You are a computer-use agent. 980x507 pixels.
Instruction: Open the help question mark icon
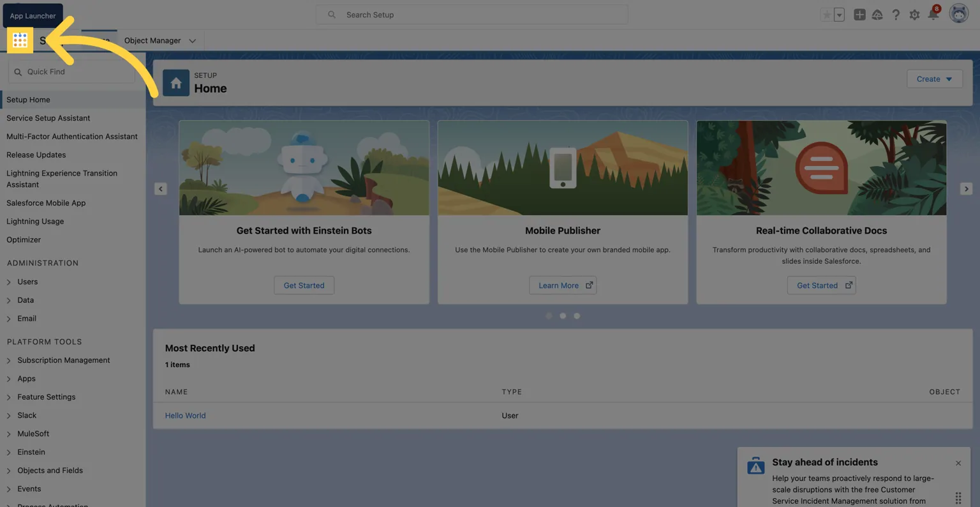[x=896, y=15]
